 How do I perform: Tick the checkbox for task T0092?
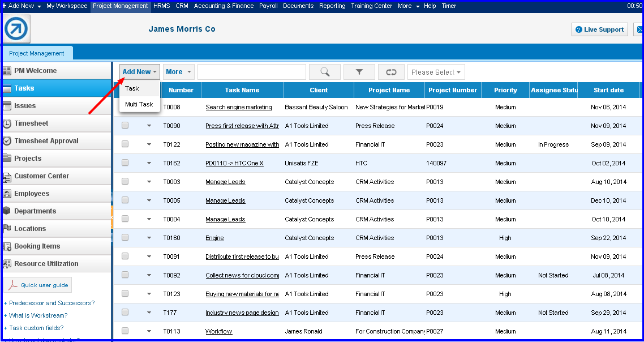125,275
